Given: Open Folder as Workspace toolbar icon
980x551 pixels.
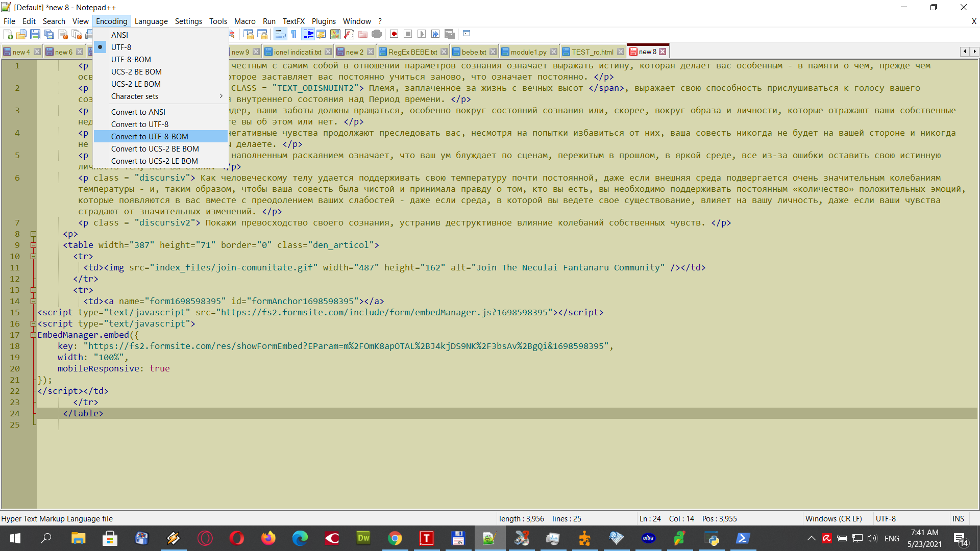Looking at the screenshot, I should [x=363, y=34].
